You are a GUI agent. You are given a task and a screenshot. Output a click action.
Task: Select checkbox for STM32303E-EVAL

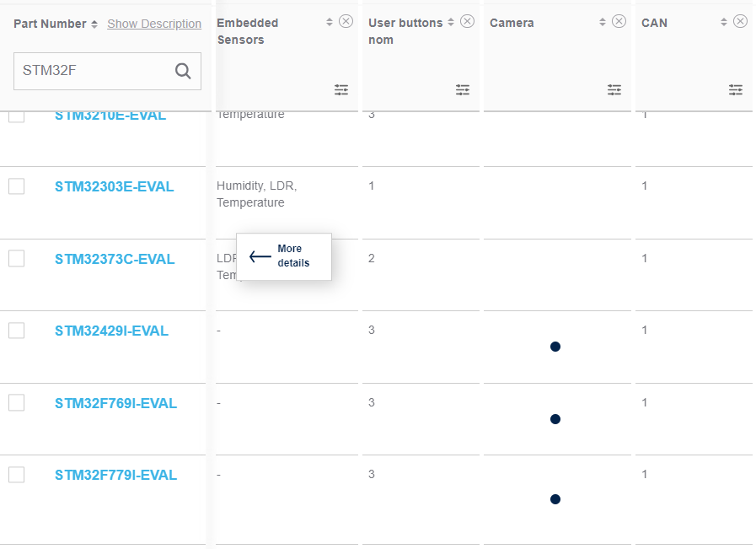[x=16, y=186]
